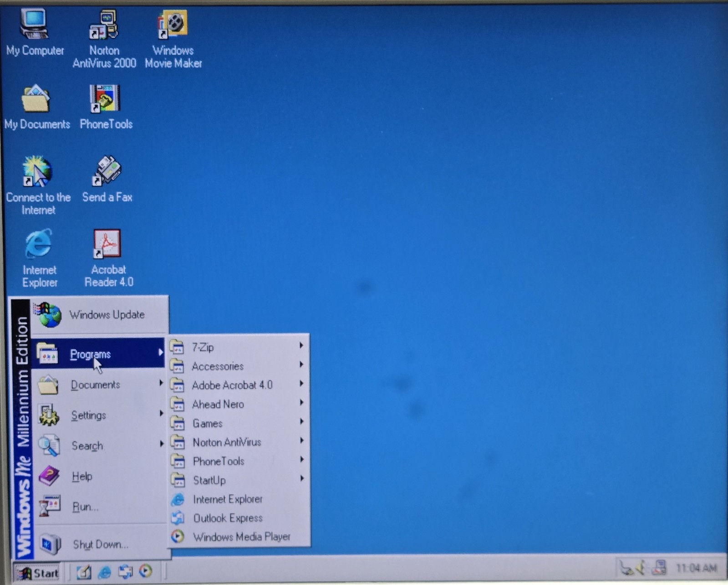The image size is (728, 585).
Task: Launch Windows Media Player from Programs menu
Action: click(238, 537)
